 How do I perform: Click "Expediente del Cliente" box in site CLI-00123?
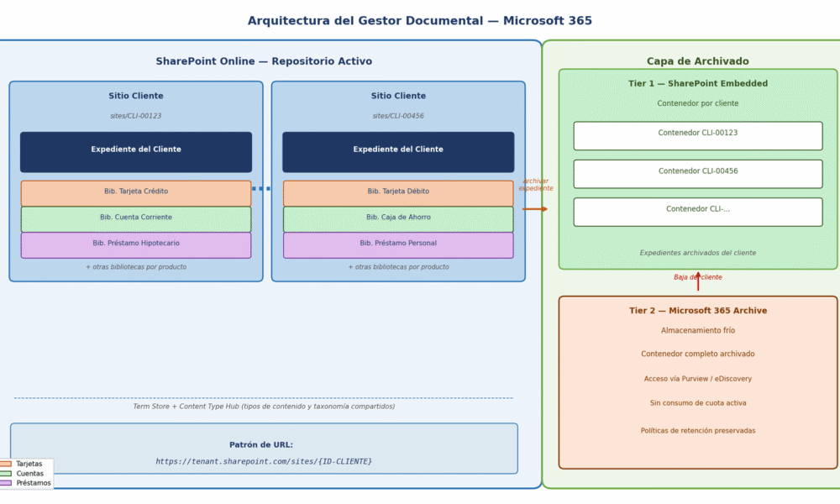tap(136, 152)
